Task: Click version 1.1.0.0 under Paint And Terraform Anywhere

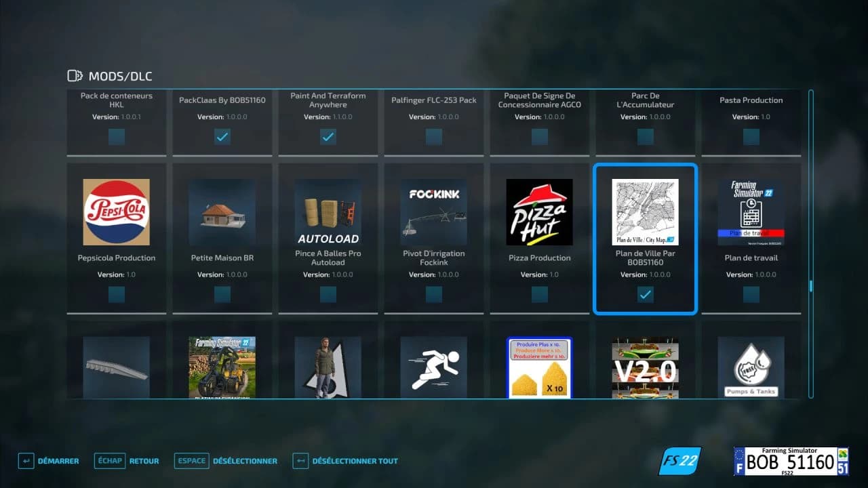Action: [328, 117]
